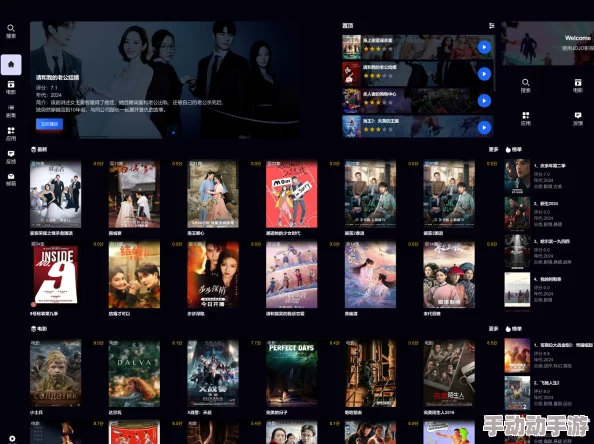This screenshot has width=594, height=444.
Task: Open the Movies (电影) section in left sidebar
Action: pos(11,87)
